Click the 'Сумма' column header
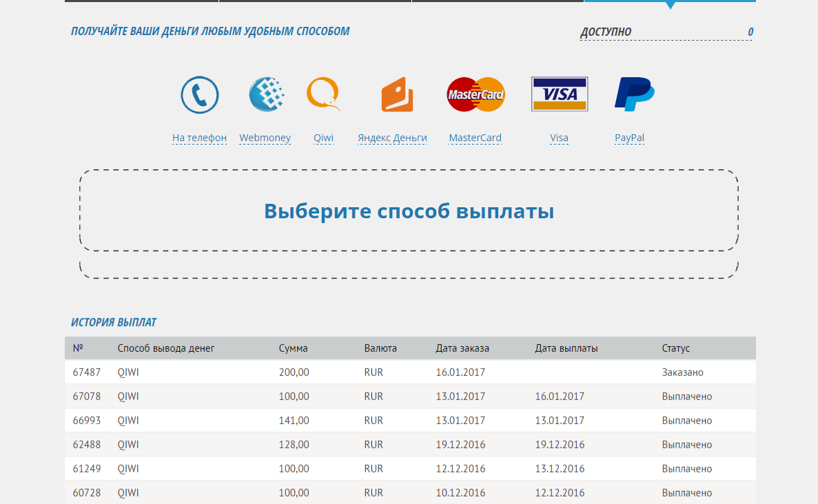 293,348
